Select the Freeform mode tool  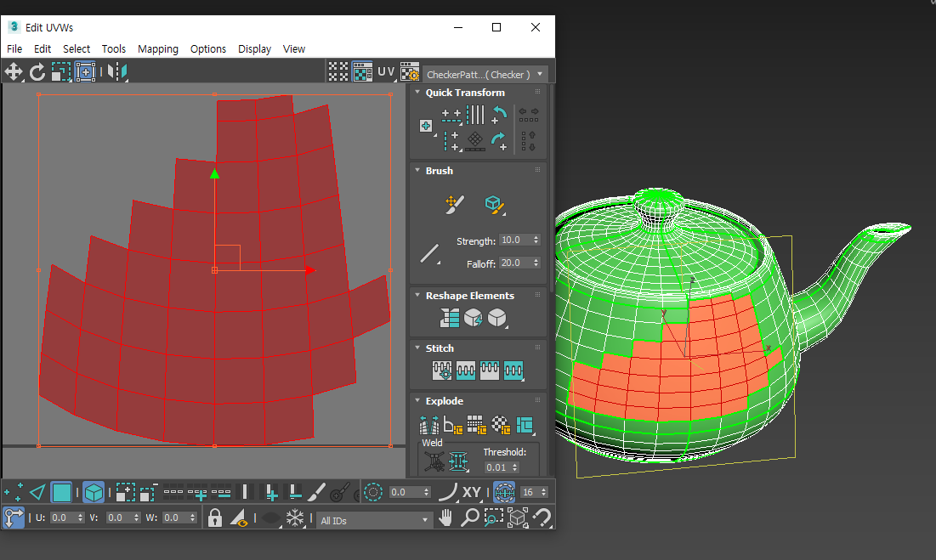(x=85, y=72)
